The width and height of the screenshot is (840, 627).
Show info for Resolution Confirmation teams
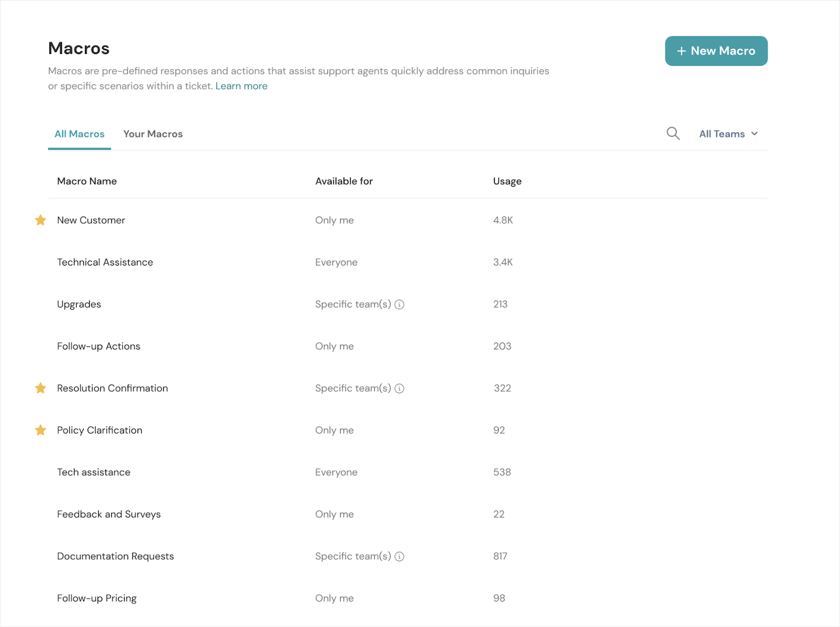coord(400,388)
